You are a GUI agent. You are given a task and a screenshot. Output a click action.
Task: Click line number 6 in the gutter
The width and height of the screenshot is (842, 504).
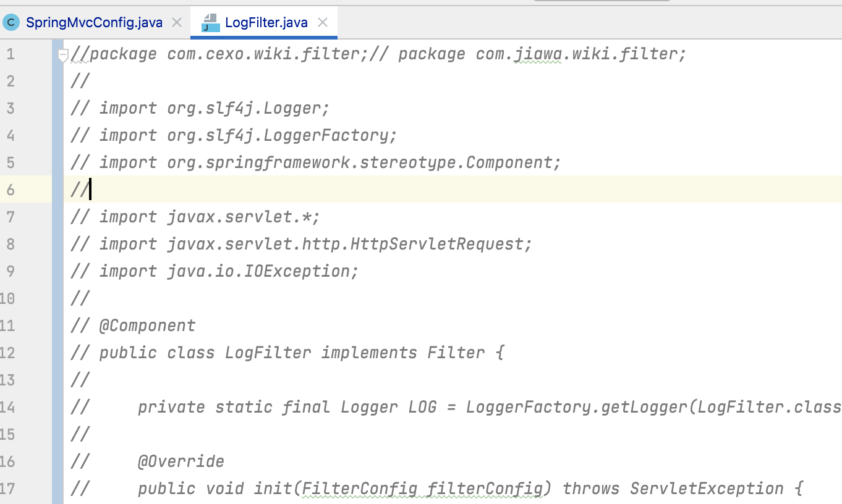pyautogui.click(x=11, y=190)
